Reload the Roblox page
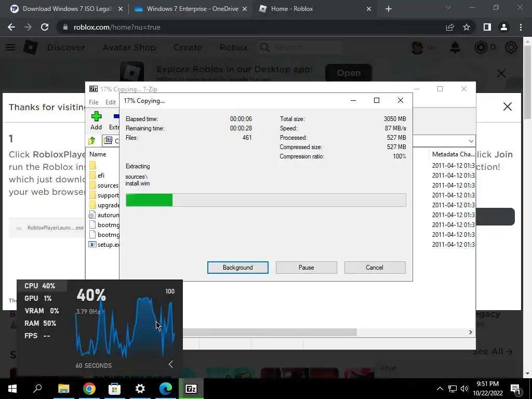This screenshot has width=532, height=399. click(x=45, y=27)
